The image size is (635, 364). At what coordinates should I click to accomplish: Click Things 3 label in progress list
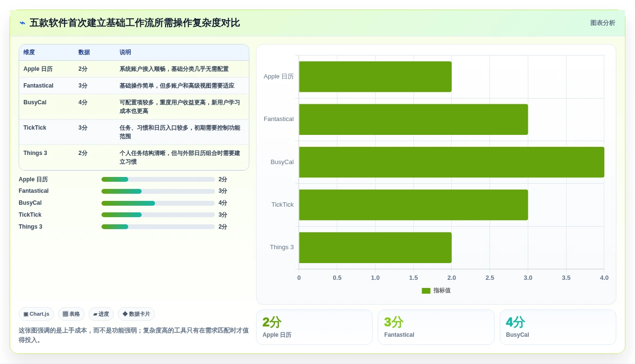point(31,227)
